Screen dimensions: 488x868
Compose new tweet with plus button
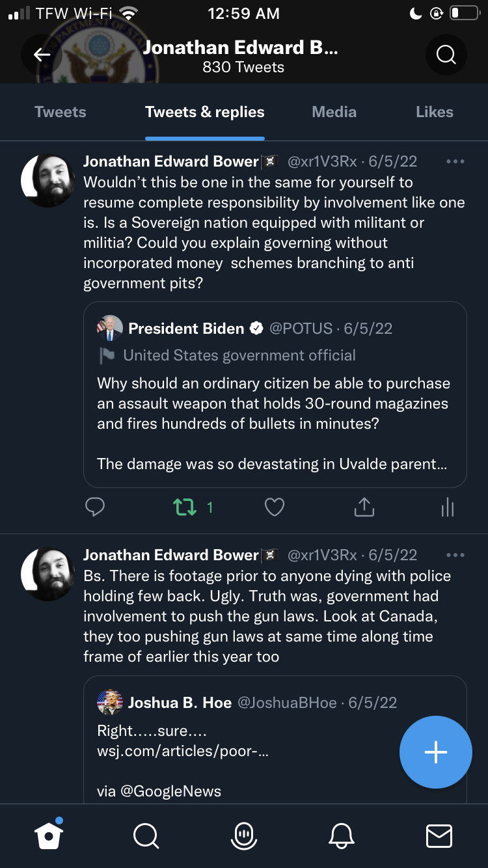pos(435,752)
